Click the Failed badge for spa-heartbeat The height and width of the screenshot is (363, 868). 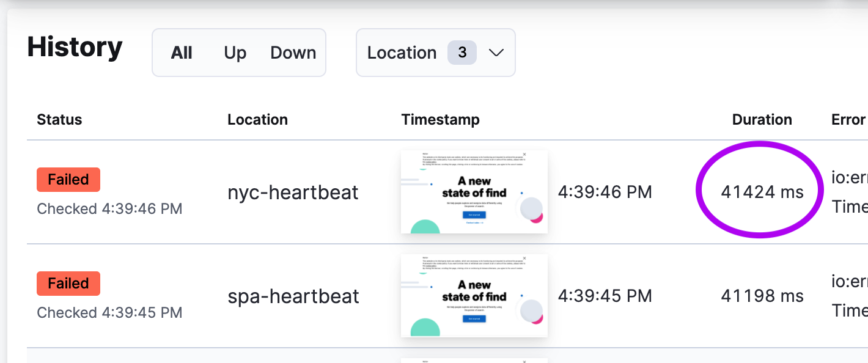[68, 283]
